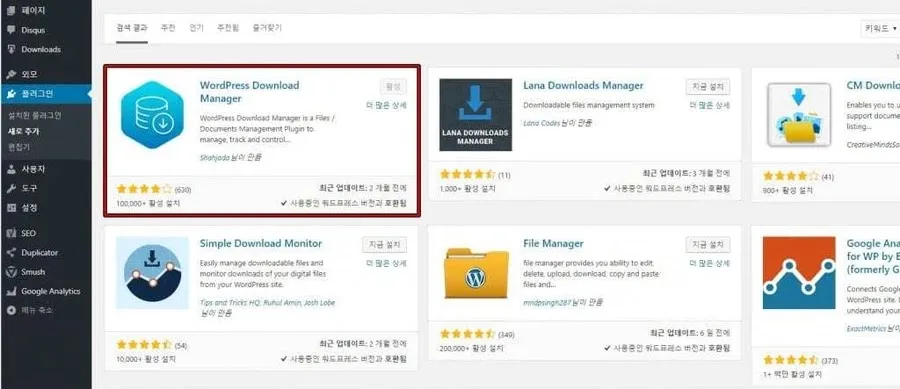Image resolution: width=900 pixels, height=389 pixels.
Task: Click the 사용자 person icon
Action: (11, 169)
